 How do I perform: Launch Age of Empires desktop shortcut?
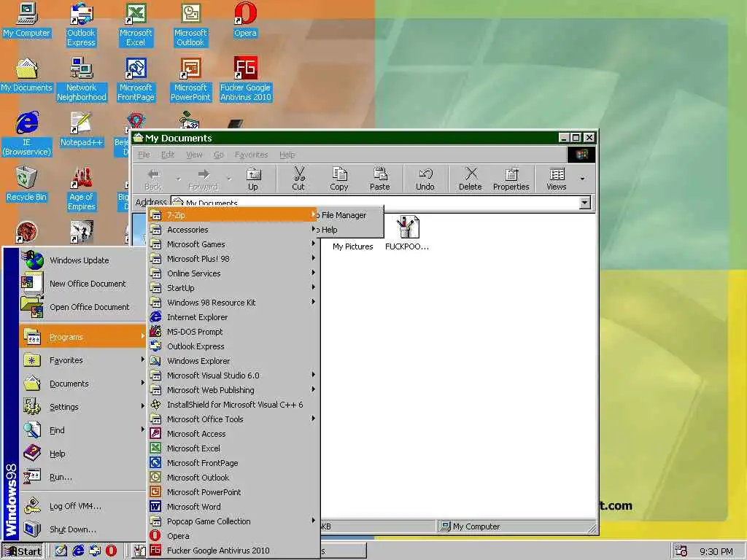[82, 189]
